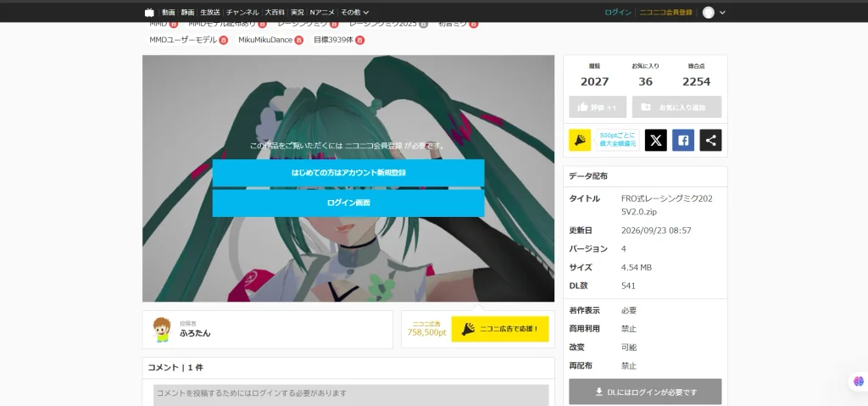
Task: Click the update date 2026/09/23 08:57
Action: pyautogui.click(x=656, y=231)
